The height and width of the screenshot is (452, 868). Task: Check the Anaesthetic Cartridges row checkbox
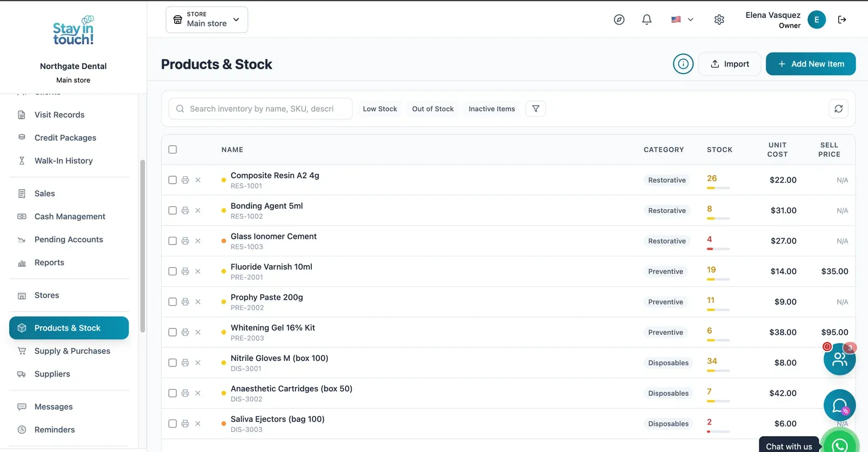tap(173, 393)
